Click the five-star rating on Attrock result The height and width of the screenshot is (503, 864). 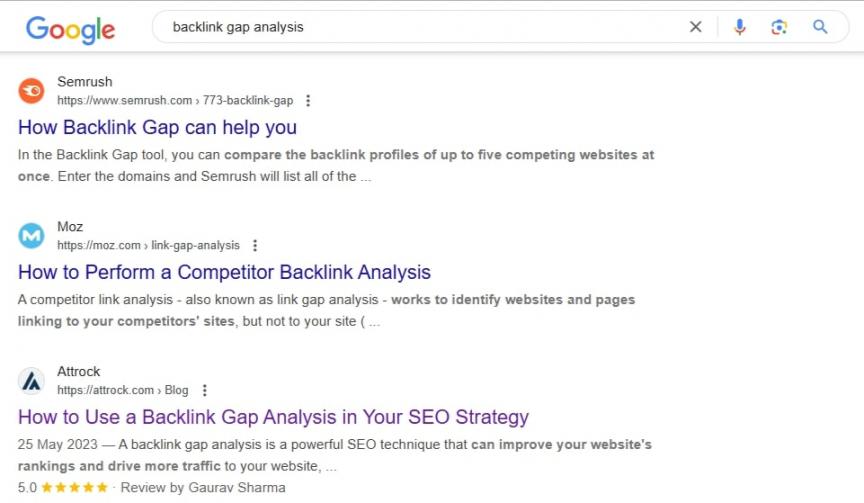[75, 488]
